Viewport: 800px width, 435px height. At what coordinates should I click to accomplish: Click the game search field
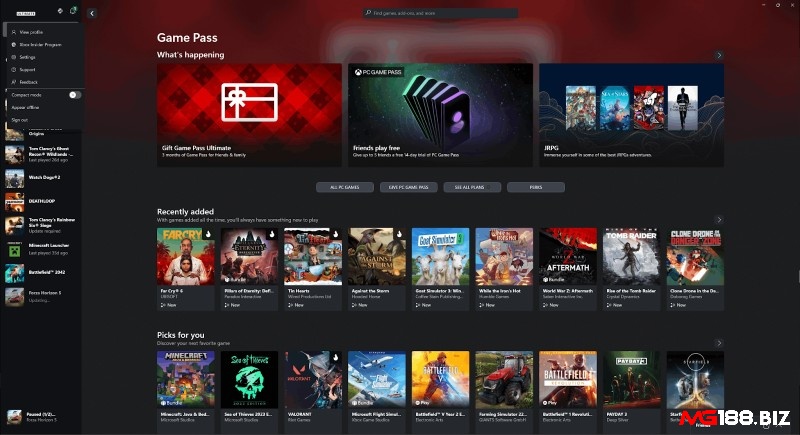[440, 13]
